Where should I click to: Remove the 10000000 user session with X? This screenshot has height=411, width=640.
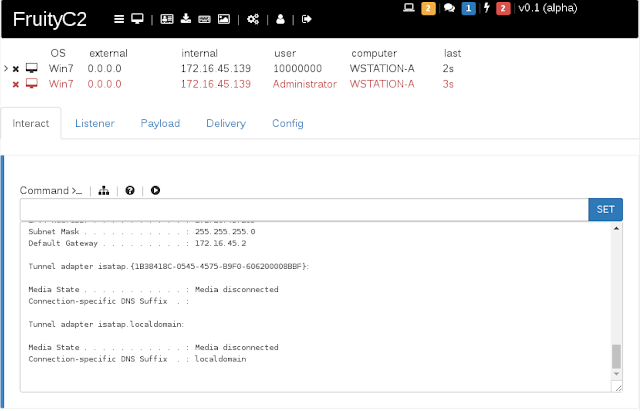pyautogui.click(x=16, y=69)
